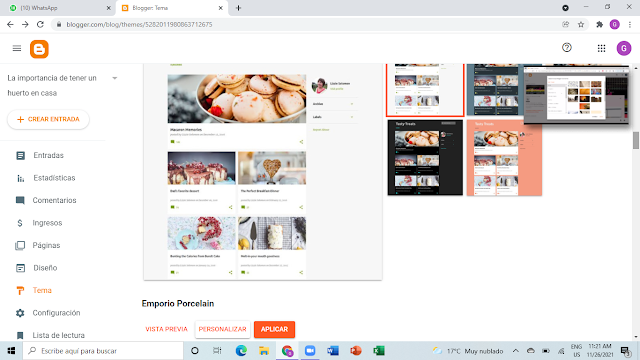Click the CREAR ENTRADA button

[48, 119]
